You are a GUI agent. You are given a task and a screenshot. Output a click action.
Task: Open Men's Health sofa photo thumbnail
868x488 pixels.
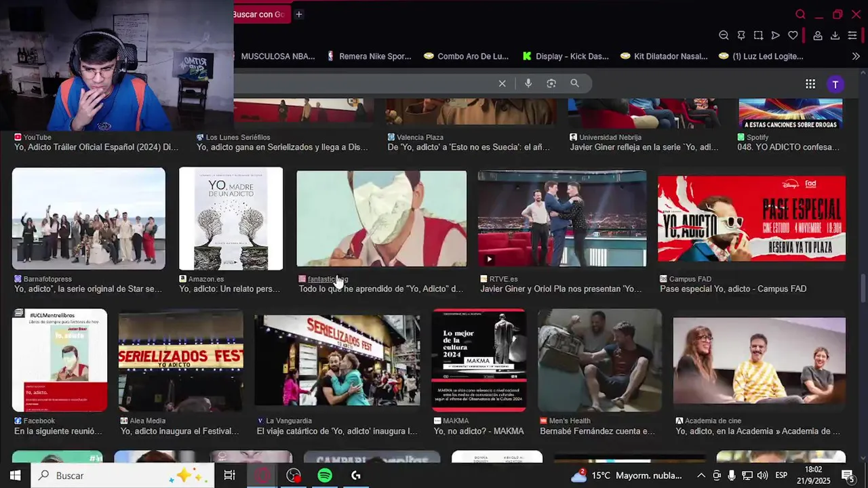coord(599,361)
